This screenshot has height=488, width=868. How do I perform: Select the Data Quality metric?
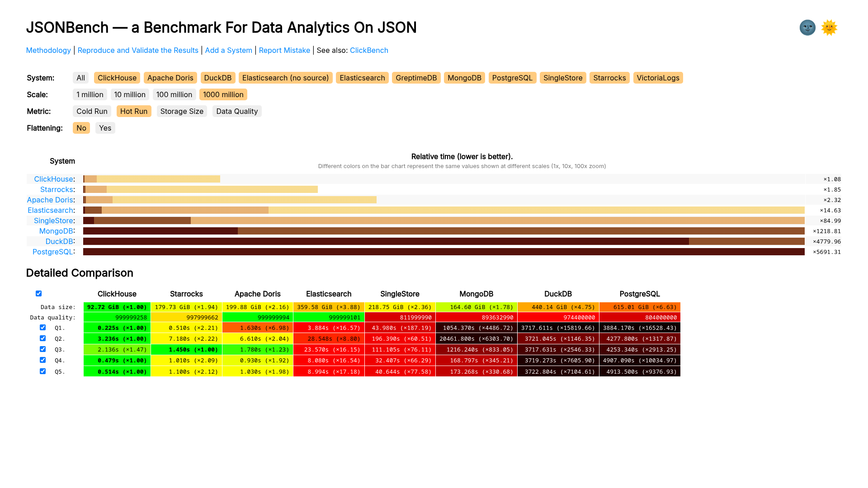(237, 111)
